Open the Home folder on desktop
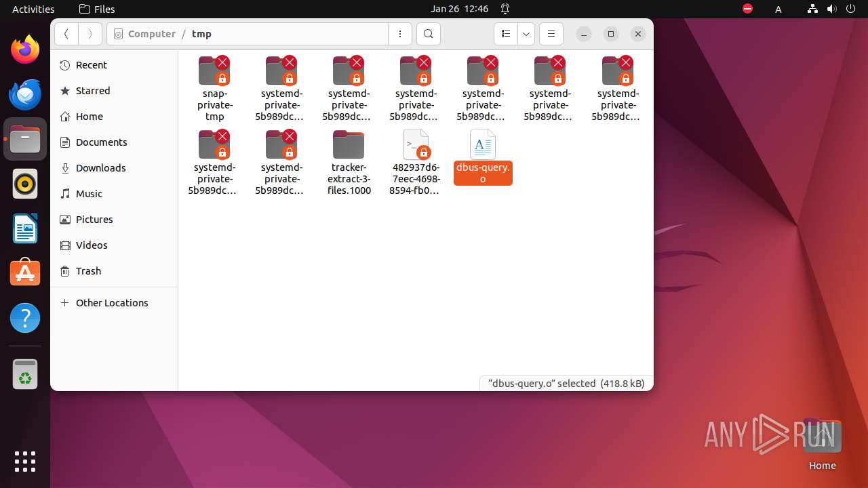 pyautogui.click(x=822, y=444)
